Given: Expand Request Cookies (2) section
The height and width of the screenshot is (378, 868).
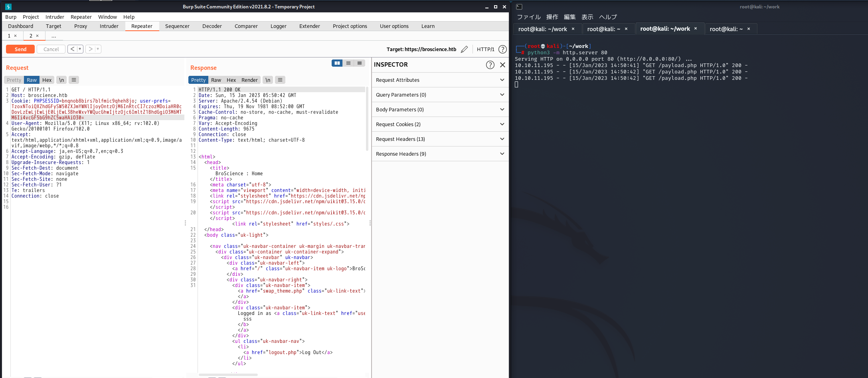Looking at the screenshot, I should (x=440, y=124).
